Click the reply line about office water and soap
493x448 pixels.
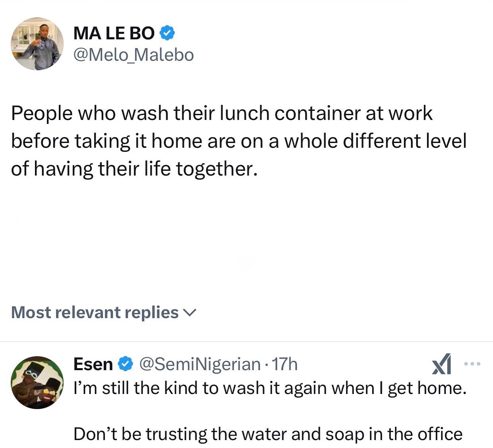click(268, 434)
